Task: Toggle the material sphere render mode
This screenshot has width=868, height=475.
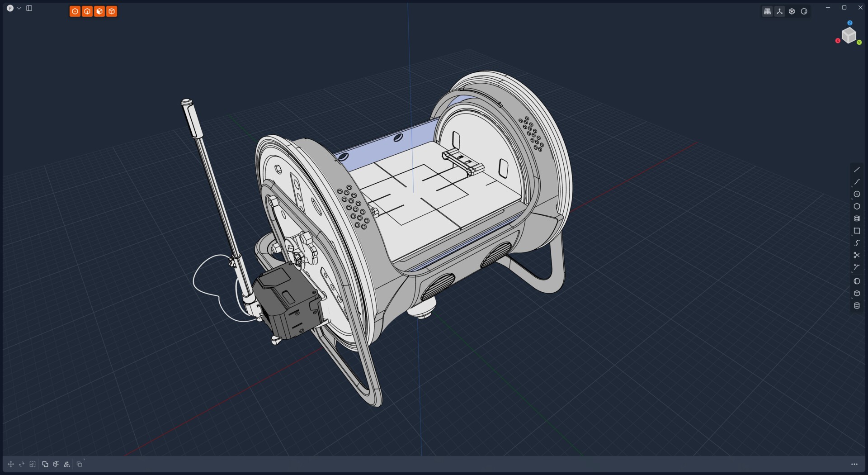Action: (x=804, y=12)
